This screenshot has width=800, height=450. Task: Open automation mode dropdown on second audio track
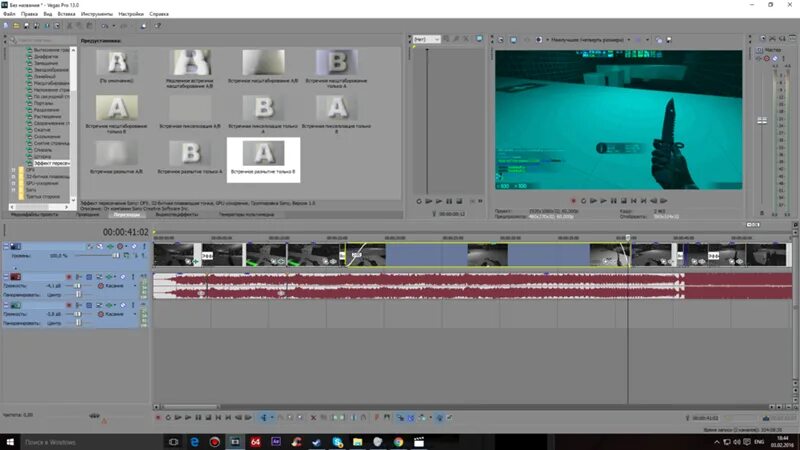(x=135, y=314)
